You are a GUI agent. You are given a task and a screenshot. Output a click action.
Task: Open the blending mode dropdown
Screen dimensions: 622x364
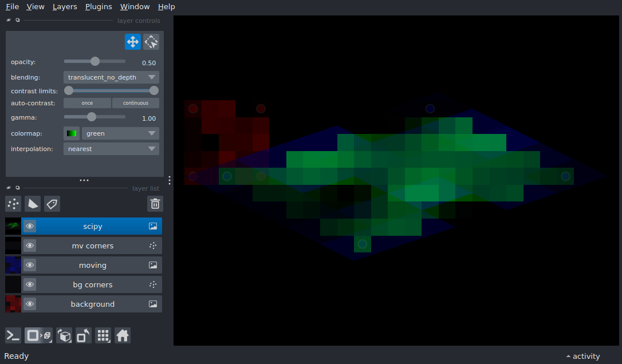(111, 77)
